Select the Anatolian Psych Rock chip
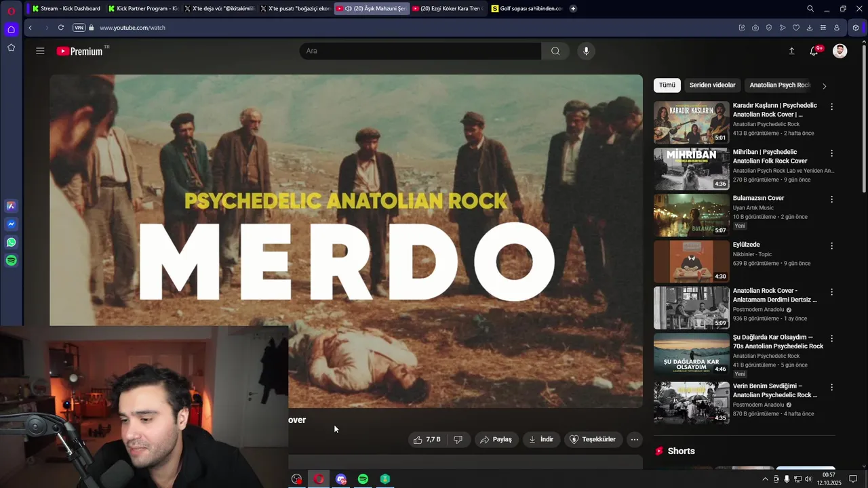The width and height of the screenshot is (868, 488). pos(779,85)
